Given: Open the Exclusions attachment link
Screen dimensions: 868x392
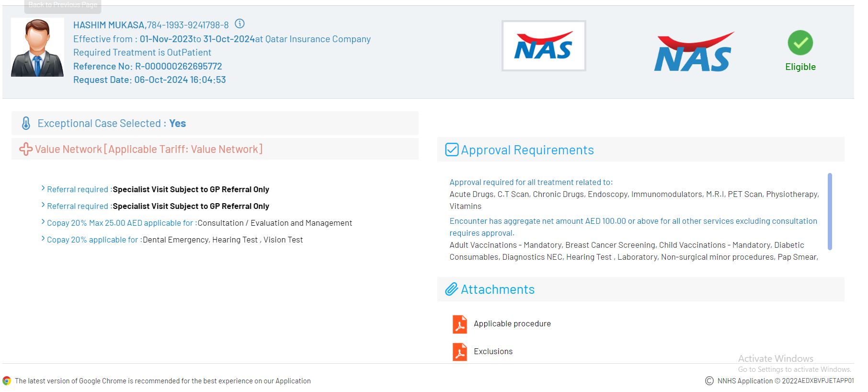Looking at the screenshot, I should [493, 352].
